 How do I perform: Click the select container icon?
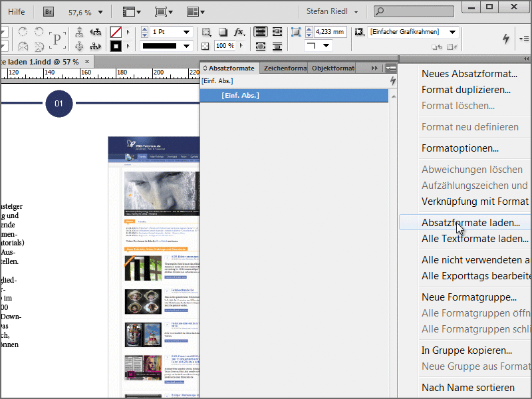click(x=79, y=32)
